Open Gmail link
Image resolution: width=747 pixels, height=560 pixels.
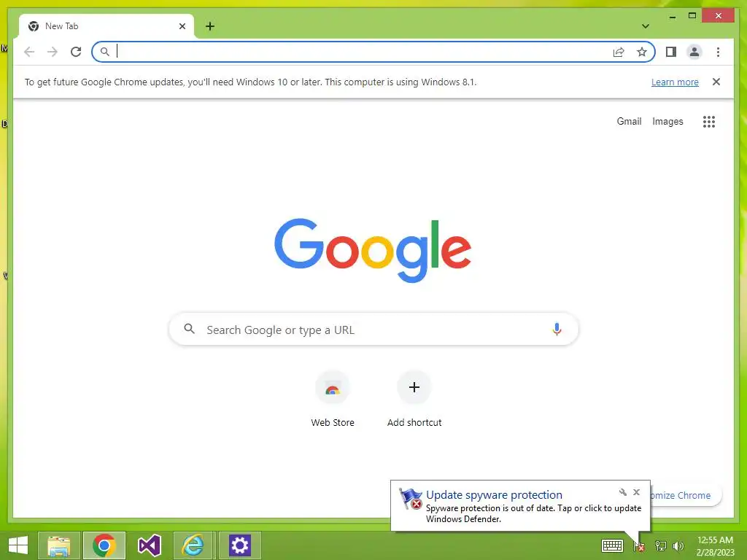coord(629,122)
